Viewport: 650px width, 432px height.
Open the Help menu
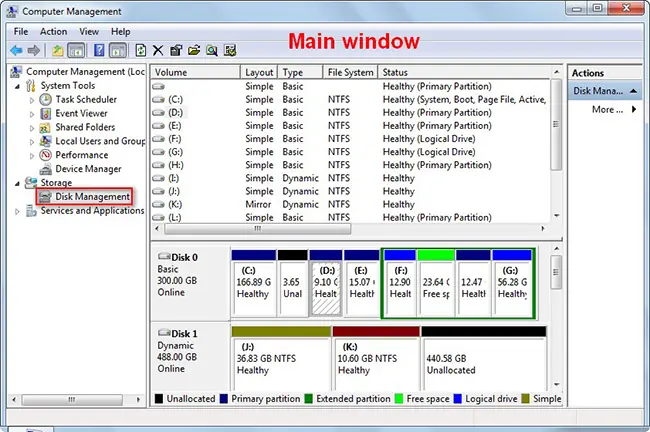[121, 32]
